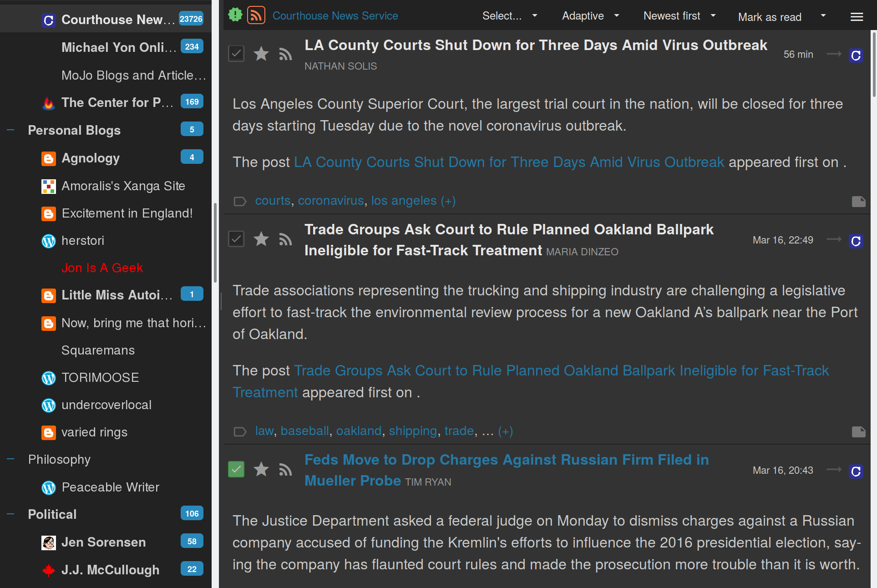Open the Mark as read dropdown arrow
Image resolution: width=877 pixels, height=588 pixels.
point(823,16)
